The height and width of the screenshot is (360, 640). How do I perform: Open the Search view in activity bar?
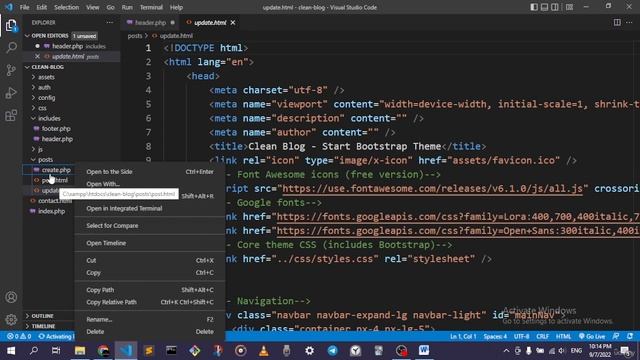point(11,48)
